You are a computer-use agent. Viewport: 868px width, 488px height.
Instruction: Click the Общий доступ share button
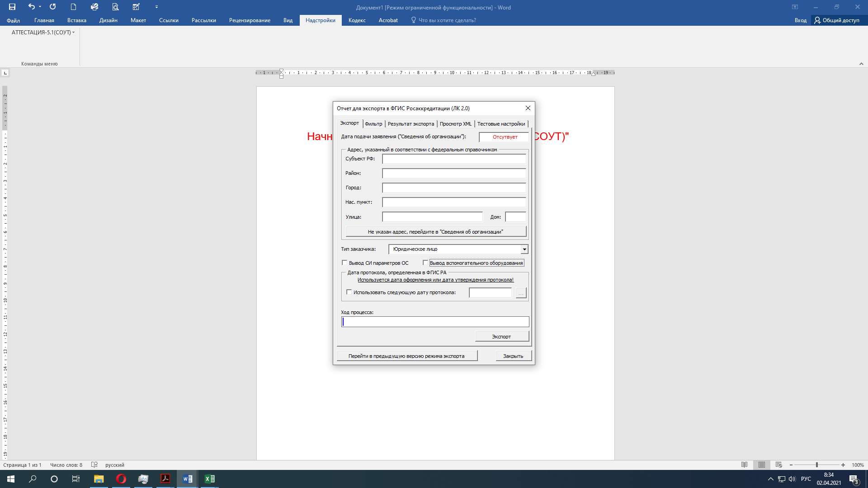click(837, 20)
